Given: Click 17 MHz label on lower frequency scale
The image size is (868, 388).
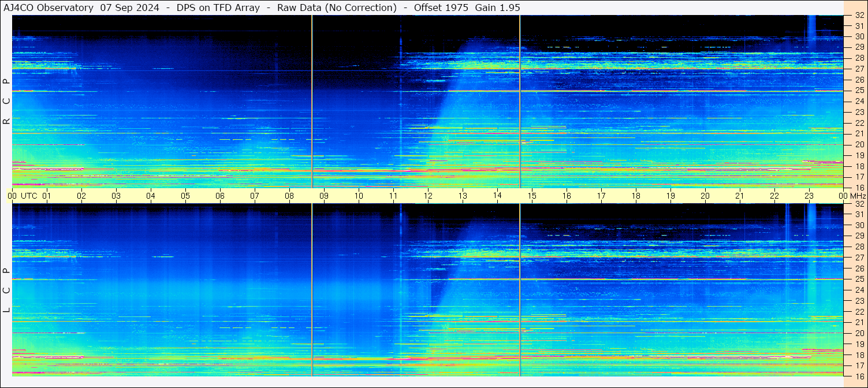Looking at the screenshot, I should pos(859,365).
